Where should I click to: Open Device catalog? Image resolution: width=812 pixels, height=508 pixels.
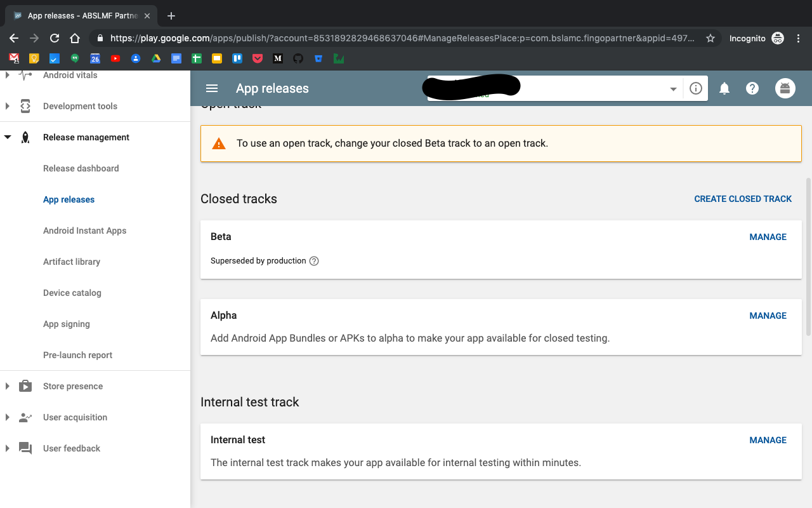[x=72, y=293]
